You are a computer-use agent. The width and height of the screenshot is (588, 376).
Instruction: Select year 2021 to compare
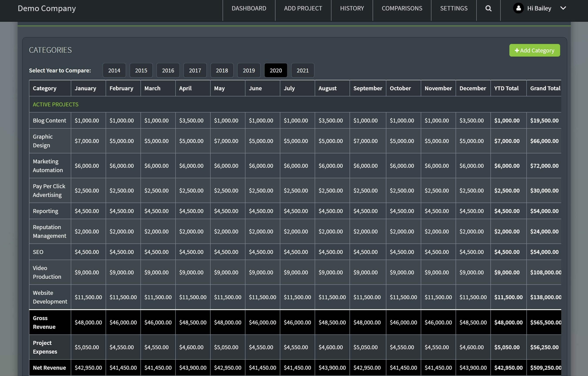(x=302, y=70)
